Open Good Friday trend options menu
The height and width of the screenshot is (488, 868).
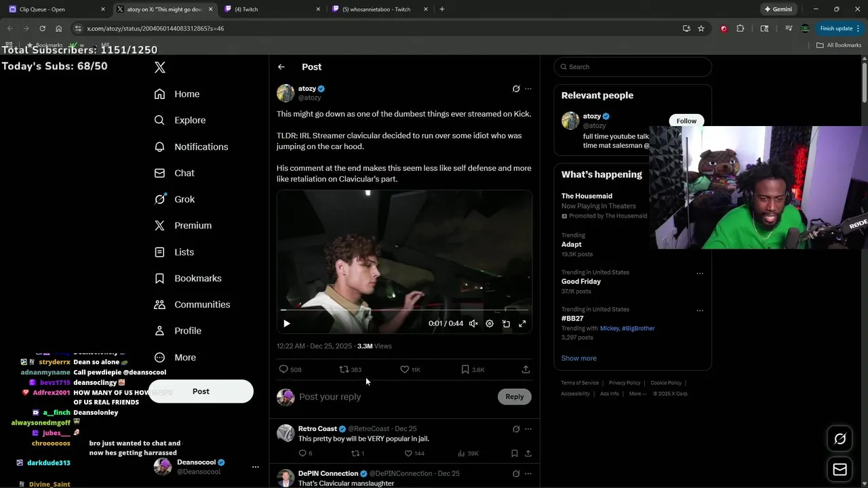pyautogui.click(x=700, y=274)
